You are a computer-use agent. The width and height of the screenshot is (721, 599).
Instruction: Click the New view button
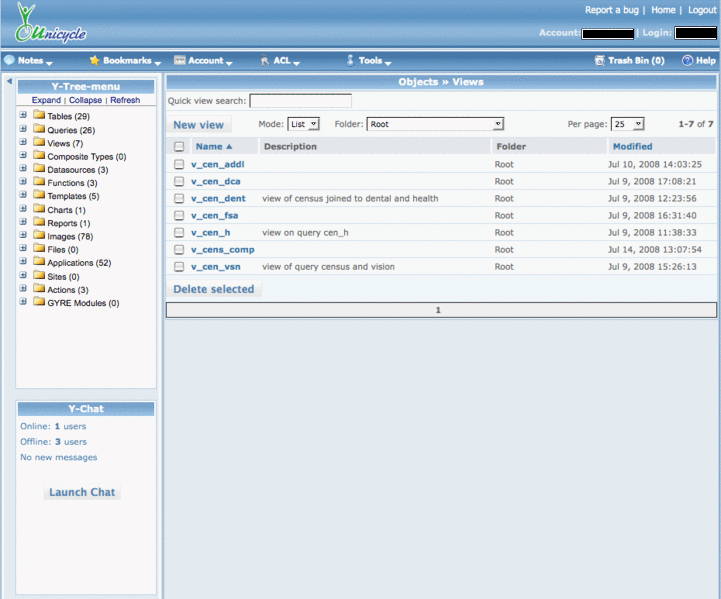pyautogui.click(x=198, y=125)
